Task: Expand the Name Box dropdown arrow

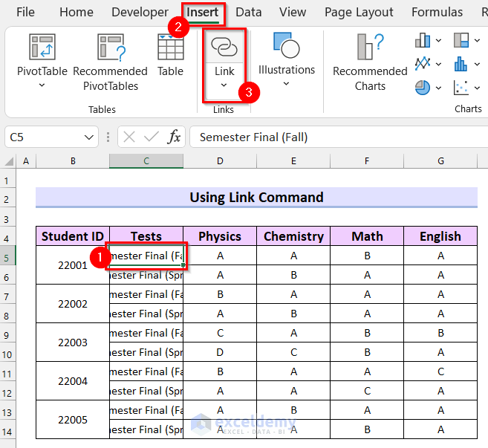Action: [89, 137]
